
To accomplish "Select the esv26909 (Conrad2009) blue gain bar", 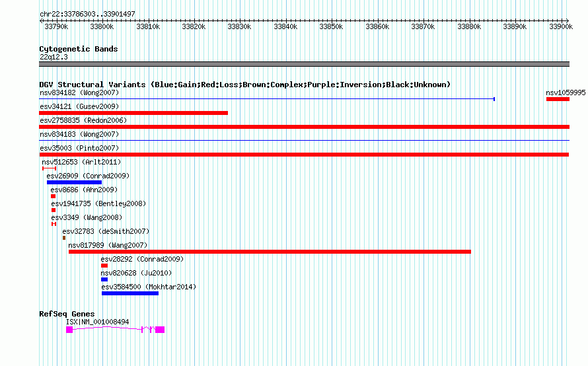I will pos(74,182).
